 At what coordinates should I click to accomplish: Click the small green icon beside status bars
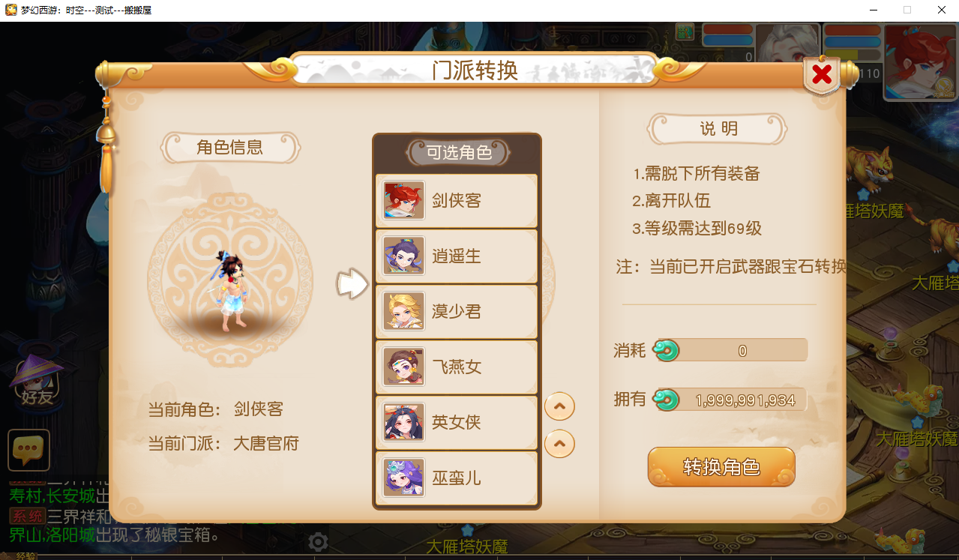coord(685,31)
